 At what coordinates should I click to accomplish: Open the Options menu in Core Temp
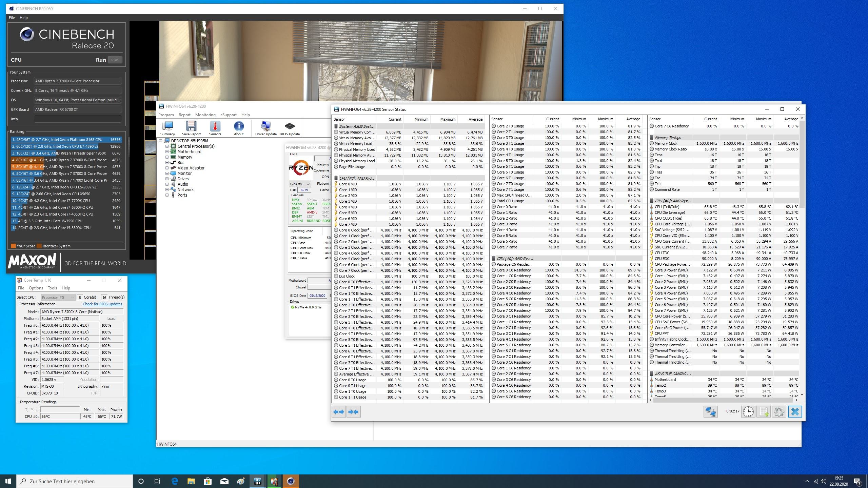[36, 288]
